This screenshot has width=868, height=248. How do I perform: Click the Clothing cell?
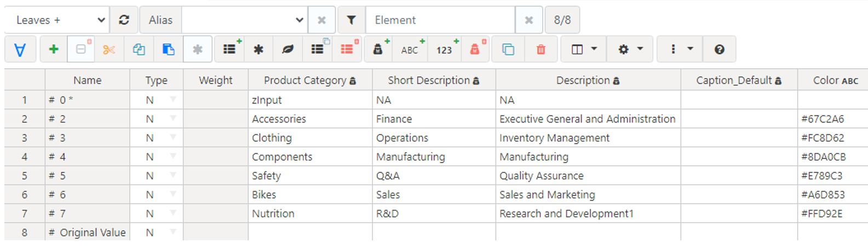point(311,138)
